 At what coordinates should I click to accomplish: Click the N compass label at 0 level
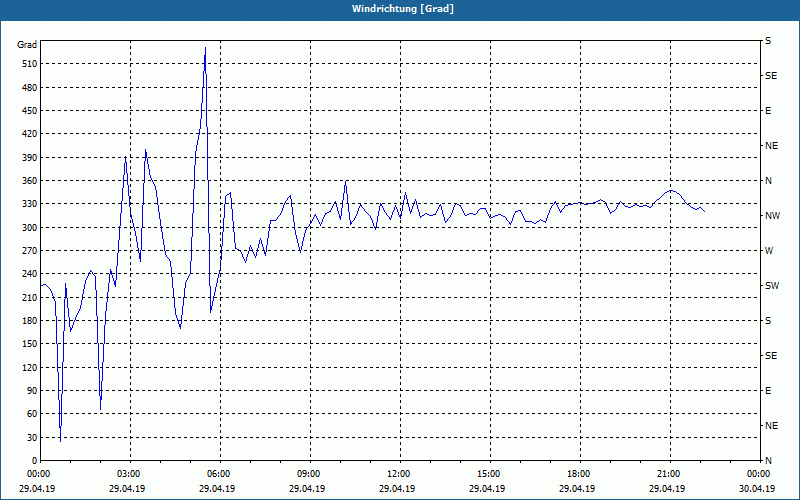click(768, 461)
